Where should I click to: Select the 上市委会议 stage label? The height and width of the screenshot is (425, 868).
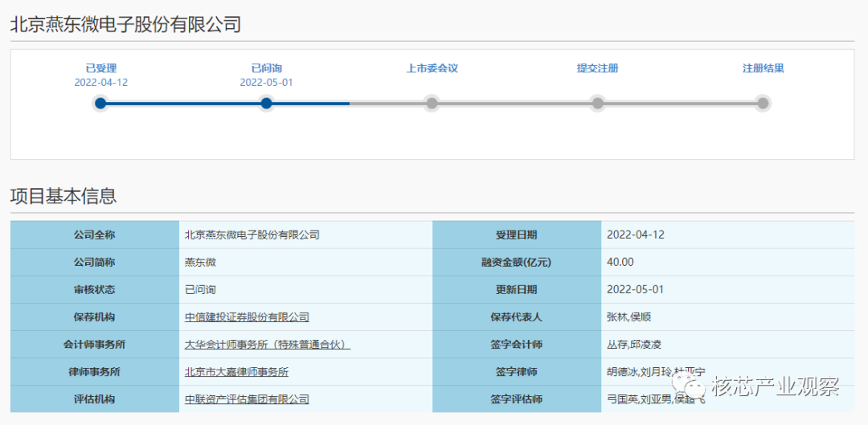(x=432, y=68)
